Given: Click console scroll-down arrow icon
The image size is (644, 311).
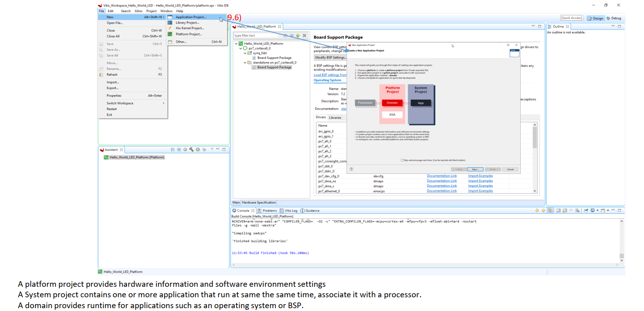Looking at the screenshot, I should (x=537, y=210).
